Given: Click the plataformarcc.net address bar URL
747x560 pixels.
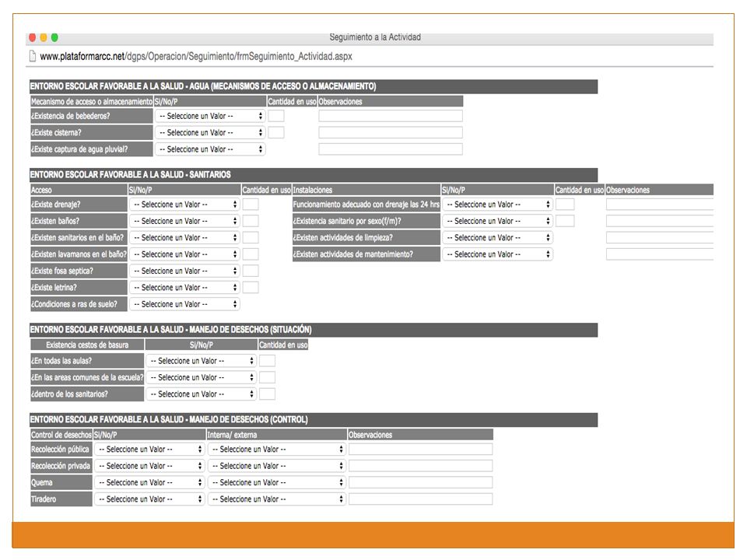Looking at the screenshot, I should (x=196, y=56).
